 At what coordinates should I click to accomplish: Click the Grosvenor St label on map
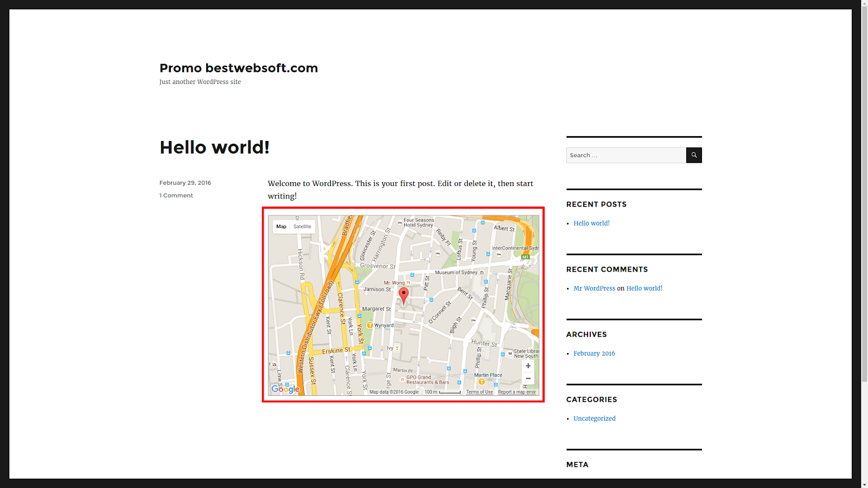[x=378, y=266]
